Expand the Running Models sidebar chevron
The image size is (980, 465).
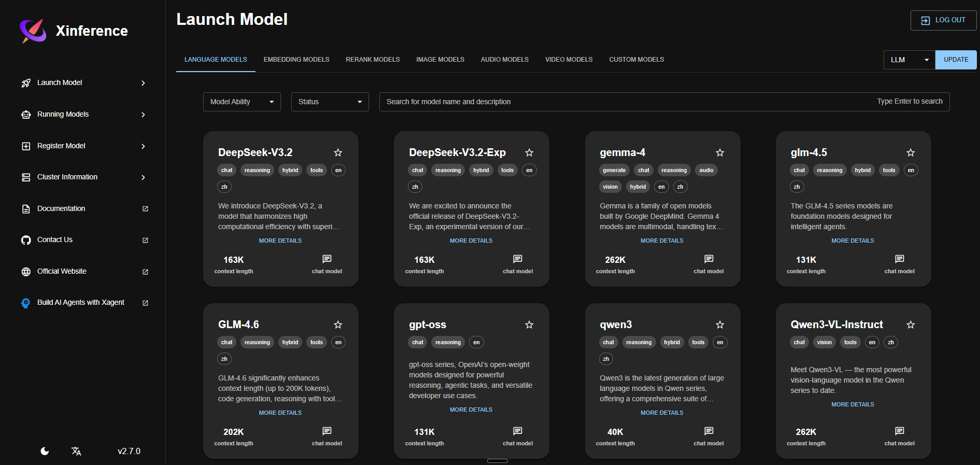(144, 115)
